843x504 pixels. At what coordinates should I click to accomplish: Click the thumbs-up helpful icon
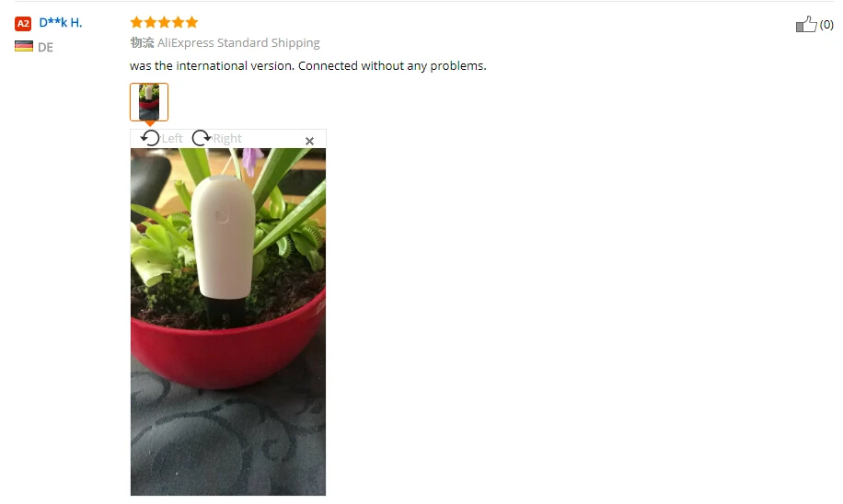coord(806,24)
